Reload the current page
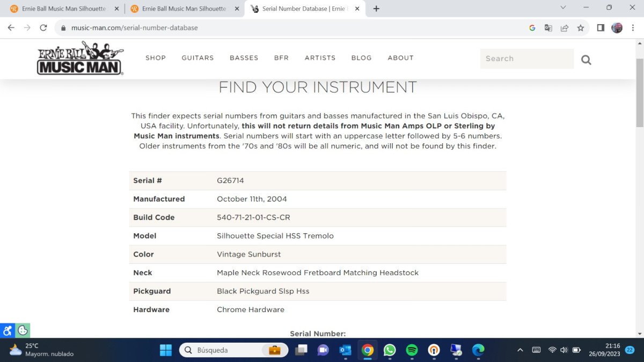 [x=43, y=28]
